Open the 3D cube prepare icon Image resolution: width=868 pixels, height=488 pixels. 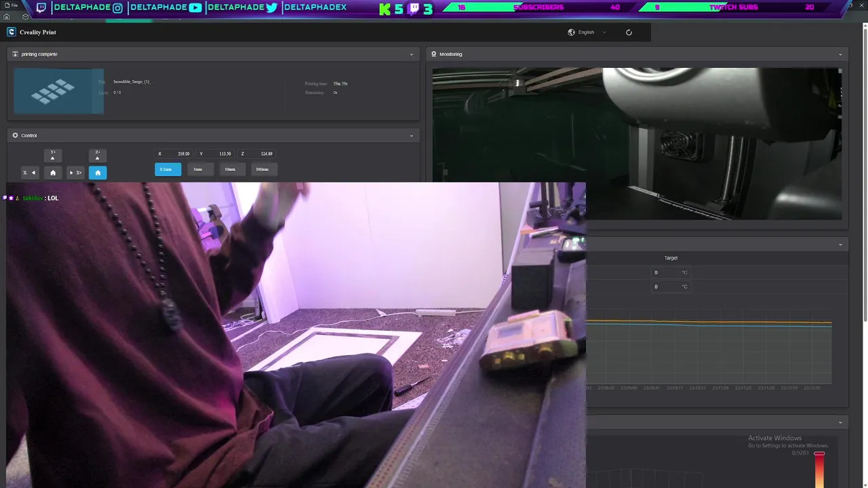click(x=26, y=17)
